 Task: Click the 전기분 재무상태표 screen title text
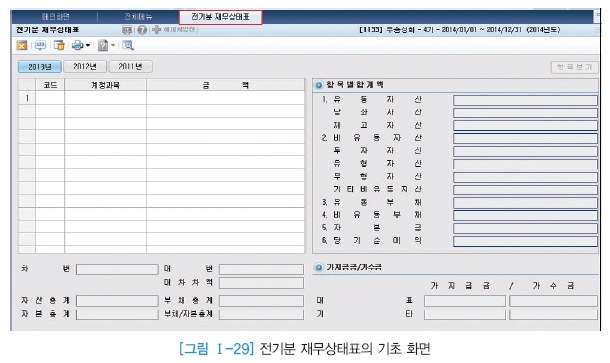click(x=47, y=30)
